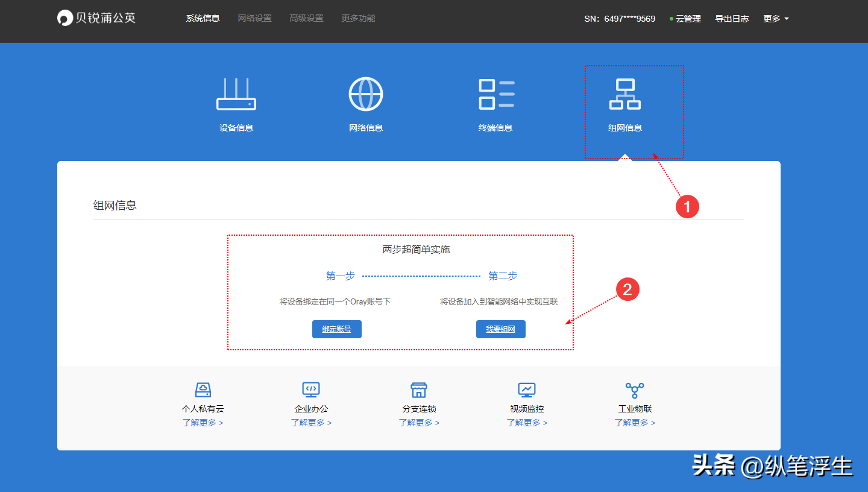Click the 分支连锁 label
The image size is (868, 492).
point(419,409)
